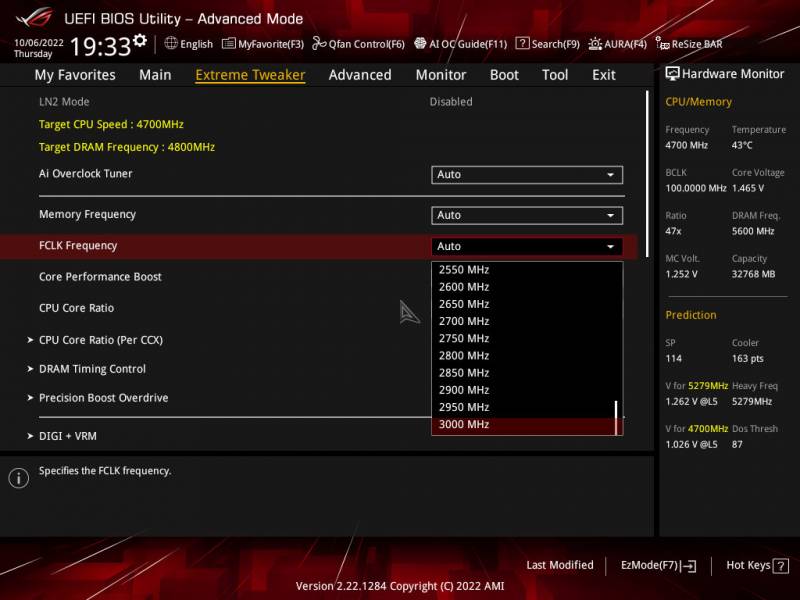Image resolution: width=800 pixels, height=600 pixels.
Task: Open MyFavorite(F3) list icon
Action: tap(229, 43)
